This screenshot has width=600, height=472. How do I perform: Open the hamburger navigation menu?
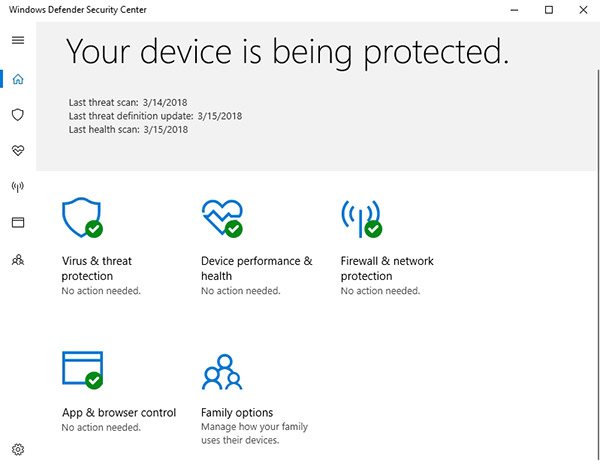(x=17, y=40)
